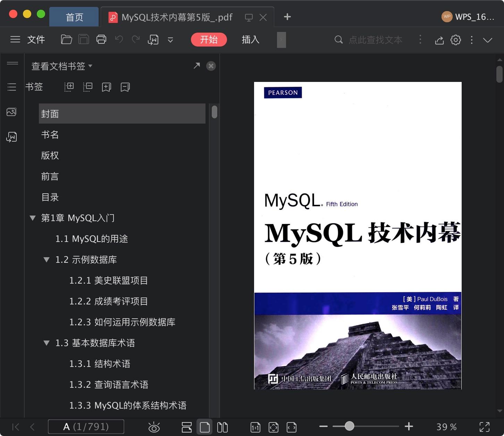Click the PDF to Word convert icon
Screen dimensions: 504x436
click(x=153, y=40)
